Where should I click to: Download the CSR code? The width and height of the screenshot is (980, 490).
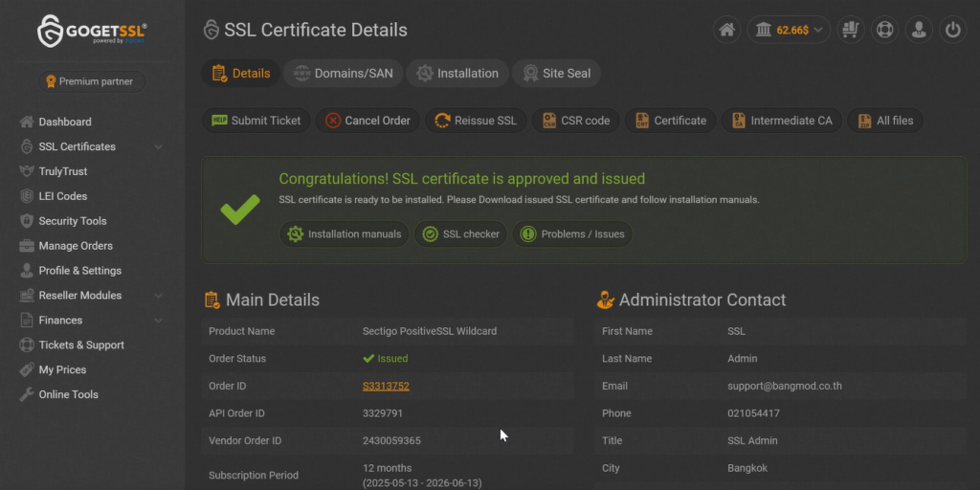click(575, 121)
